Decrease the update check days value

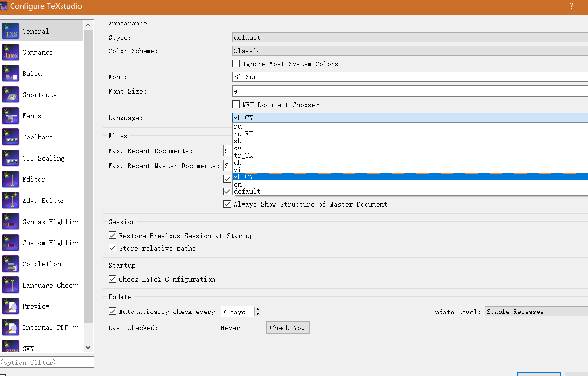click(258, 314)
